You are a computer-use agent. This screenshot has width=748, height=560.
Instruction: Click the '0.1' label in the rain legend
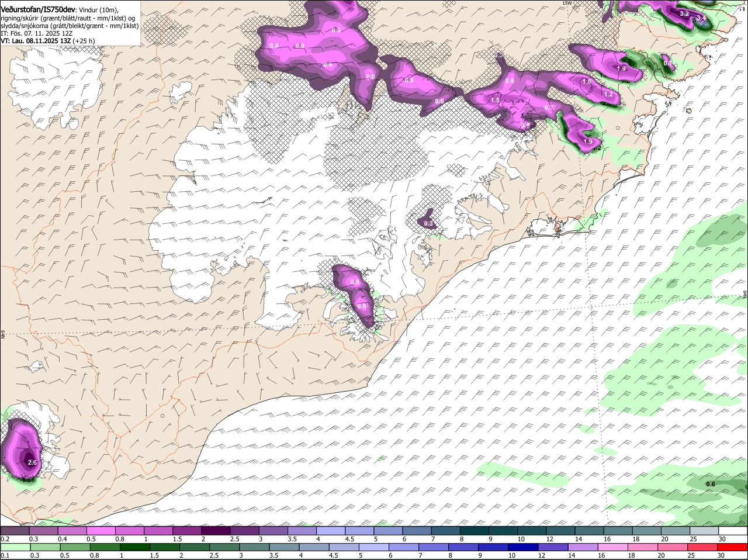tap(5, 555)
